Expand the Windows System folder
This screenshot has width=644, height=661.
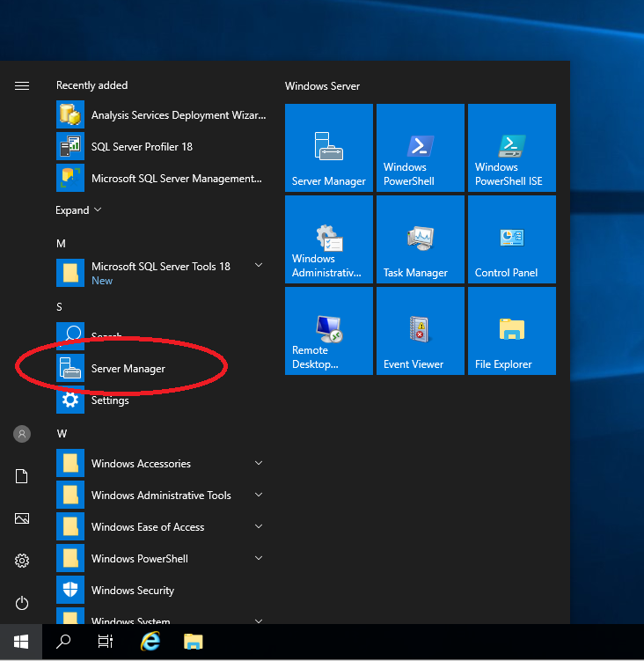pos(162,616)
